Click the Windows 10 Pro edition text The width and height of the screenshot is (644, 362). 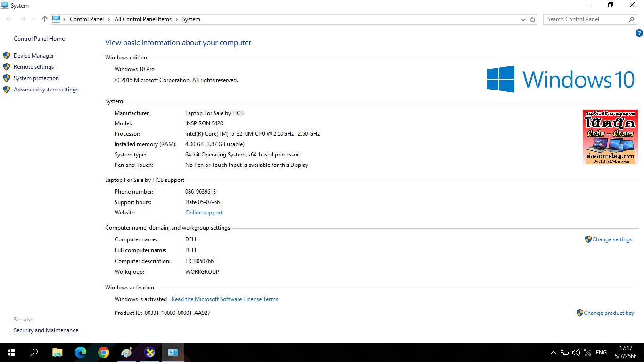point(134,69)
